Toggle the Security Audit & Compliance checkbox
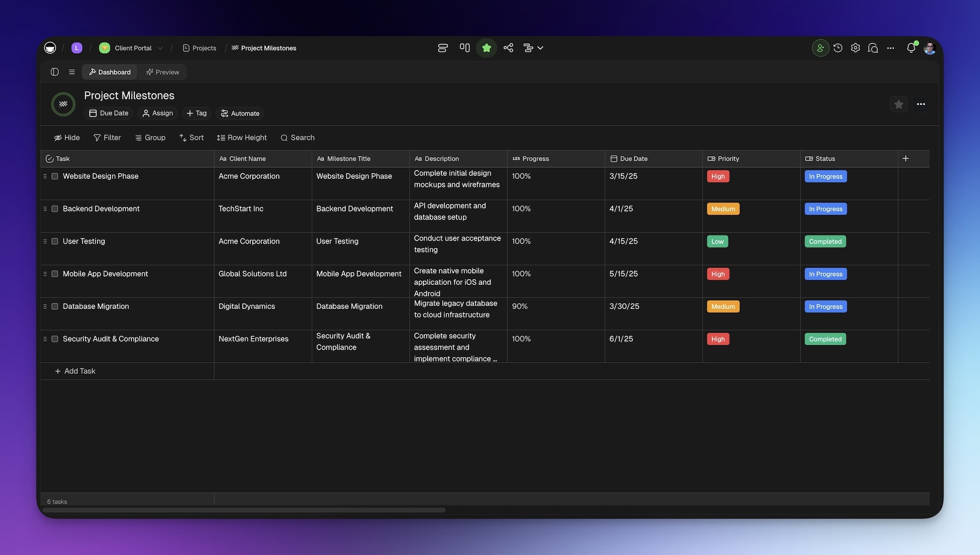 click(x=55, y=339)
